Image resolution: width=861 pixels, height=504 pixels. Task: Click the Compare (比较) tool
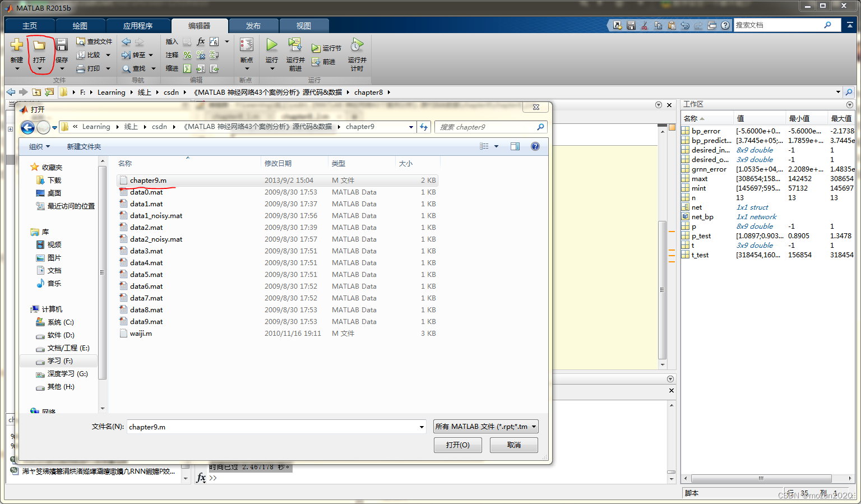[81, 55]
